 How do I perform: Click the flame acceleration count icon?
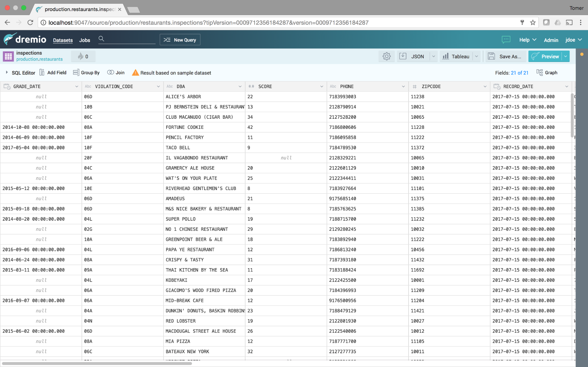(x=81, y=56)
